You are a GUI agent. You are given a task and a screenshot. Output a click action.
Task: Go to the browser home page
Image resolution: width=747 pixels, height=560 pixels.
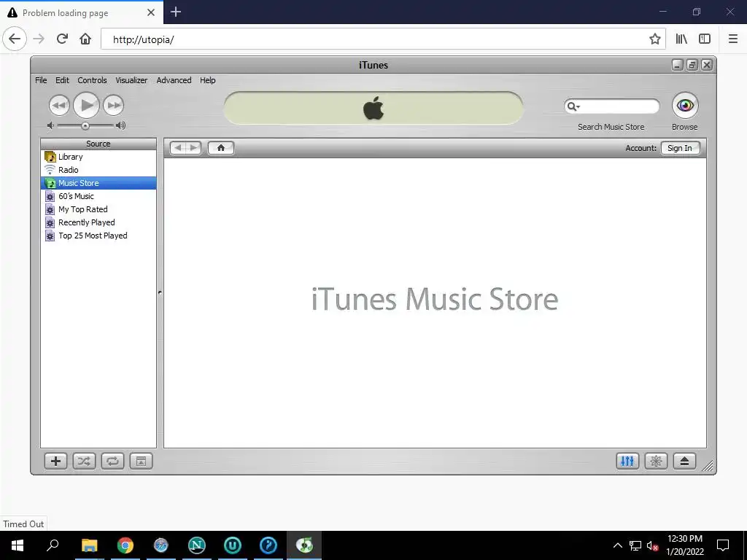85,39
